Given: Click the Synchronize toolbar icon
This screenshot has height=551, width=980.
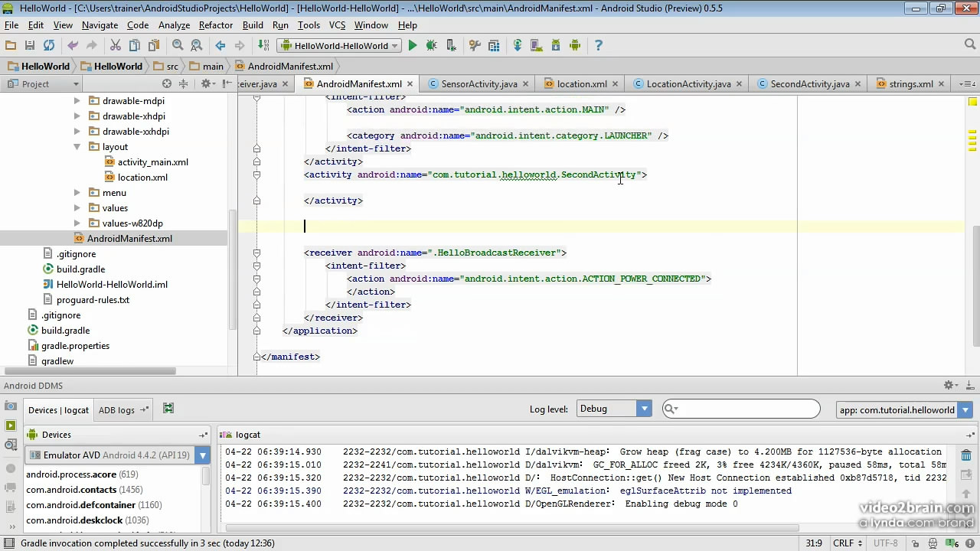Looking at the screenshot, I should coord(48,45).
